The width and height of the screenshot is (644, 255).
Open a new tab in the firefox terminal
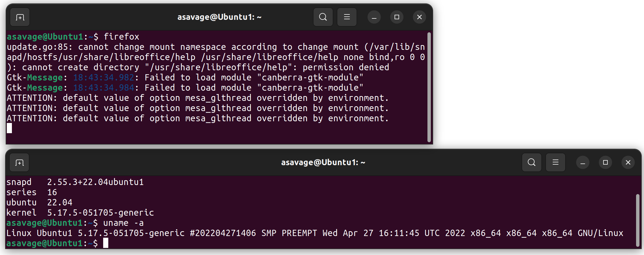click(x=20, y=17)
